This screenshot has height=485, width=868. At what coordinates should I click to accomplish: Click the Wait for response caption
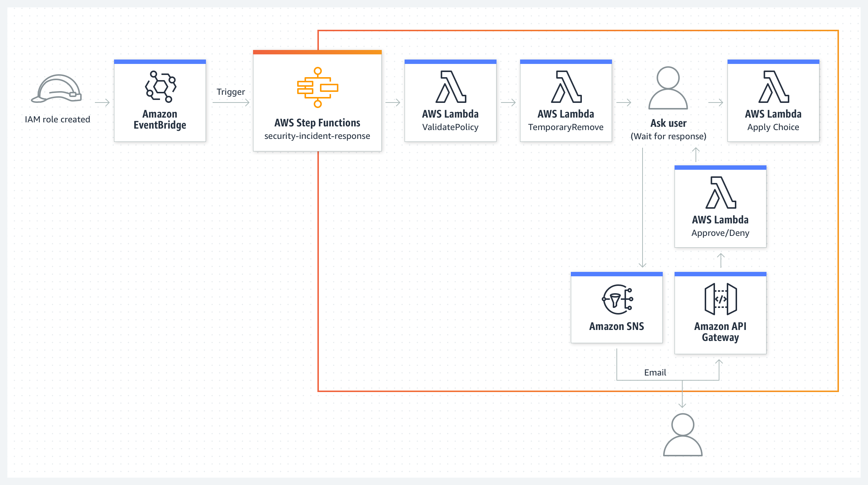tap(668, 136)
